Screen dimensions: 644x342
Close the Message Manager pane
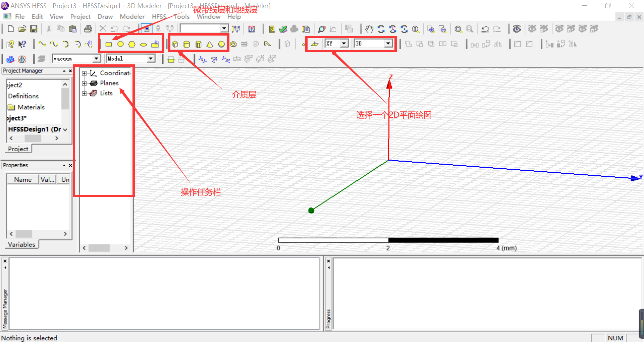tap(5, 261)
